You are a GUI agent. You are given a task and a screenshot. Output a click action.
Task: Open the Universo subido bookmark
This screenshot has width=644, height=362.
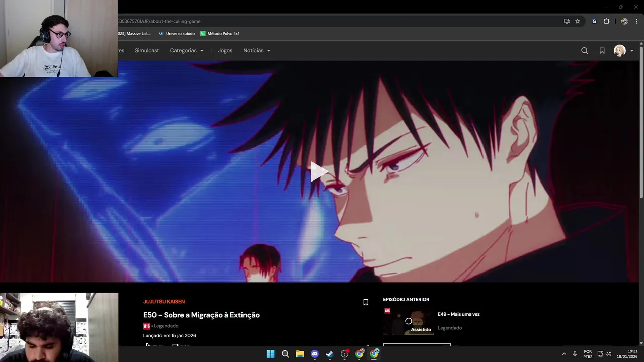click(177, 34)
